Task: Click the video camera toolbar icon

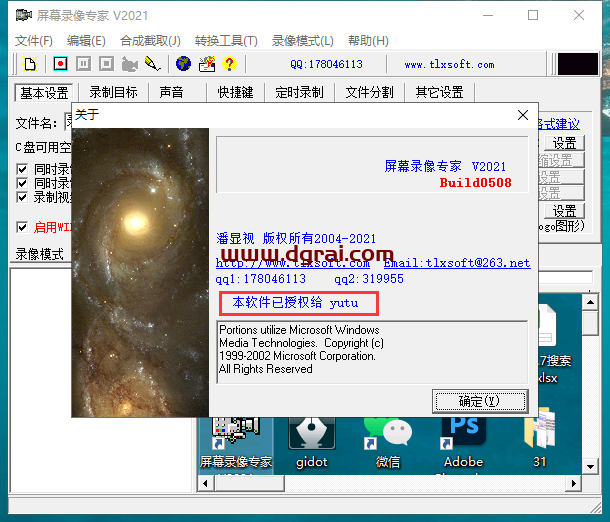Action: [x=129, y=64]
